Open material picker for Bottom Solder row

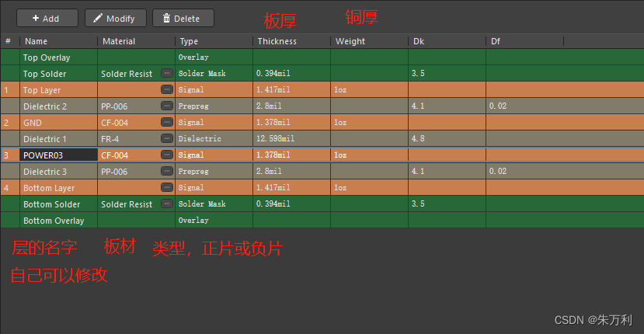pos(167,204)
